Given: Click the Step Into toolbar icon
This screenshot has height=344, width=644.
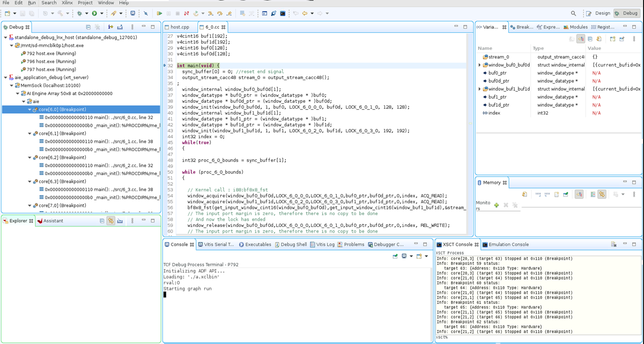Looking at the screenshot, I should [210, 13].
